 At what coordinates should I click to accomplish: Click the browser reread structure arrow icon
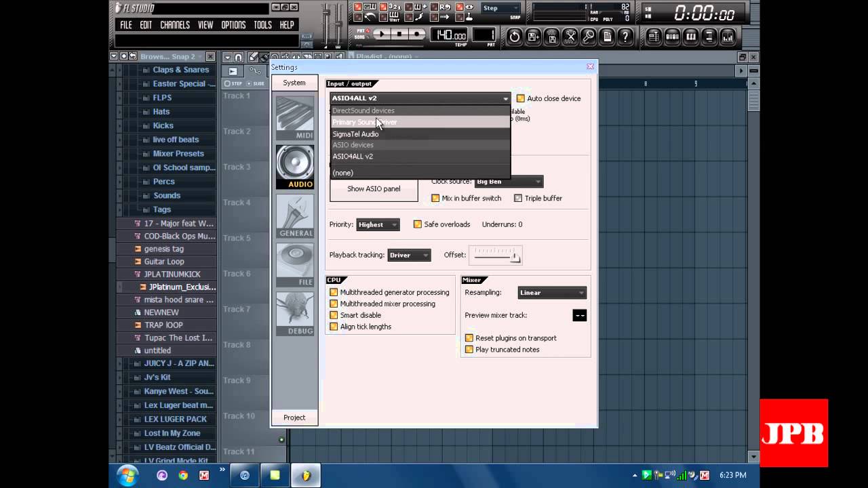[x=133, y=56]
